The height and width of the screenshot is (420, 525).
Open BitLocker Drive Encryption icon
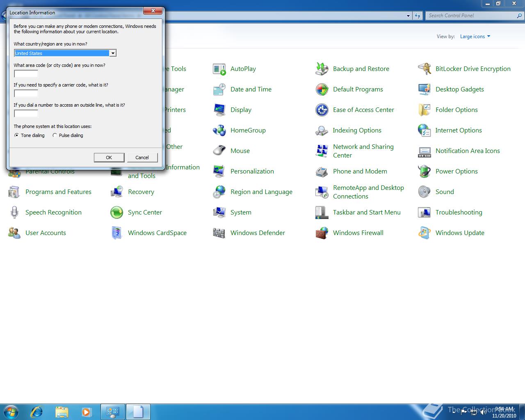point(425,69)
